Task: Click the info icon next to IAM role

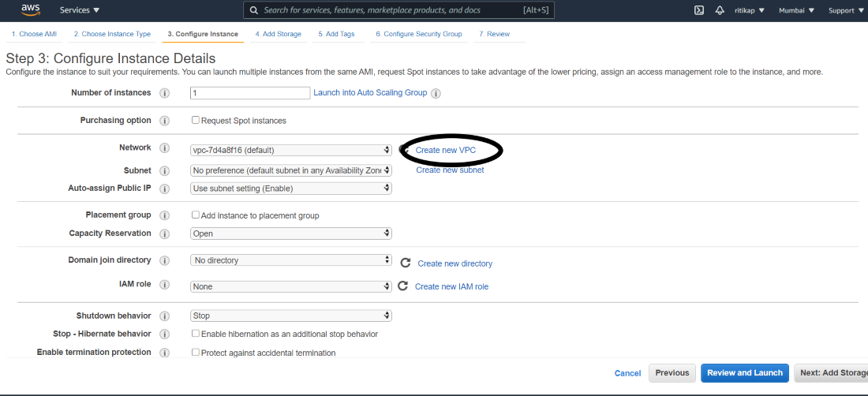Action: pyautogui.click(x=165, y=285)
